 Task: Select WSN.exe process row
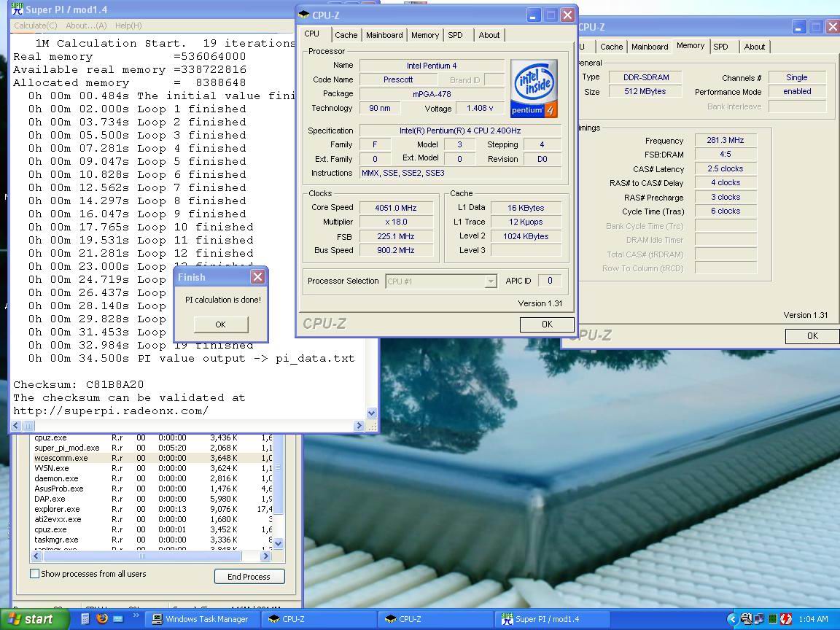pos(152,468)
